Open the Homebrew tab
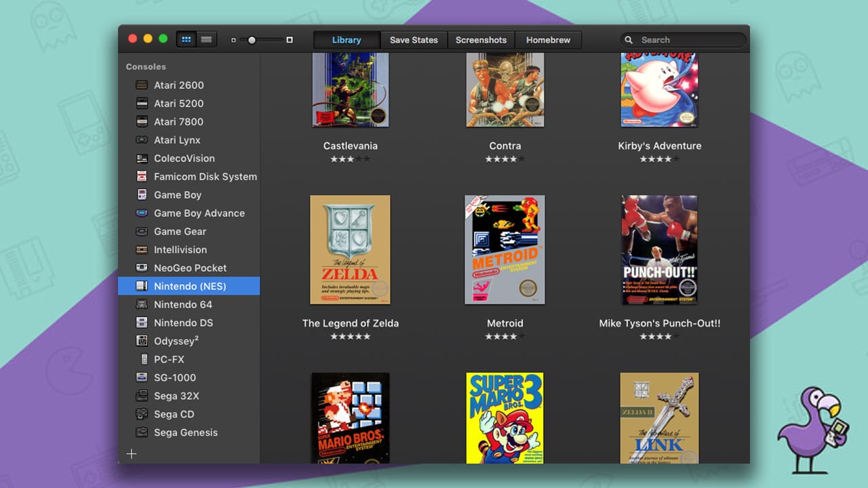This screenshot has height=488, width=868. tap(548, 39)
